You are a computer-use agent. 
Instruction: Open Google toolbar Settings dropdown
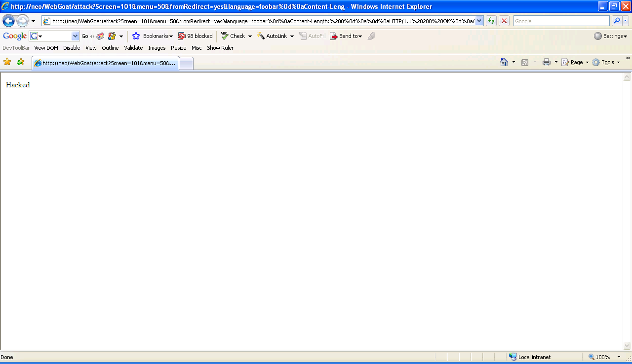click(611, 36)
